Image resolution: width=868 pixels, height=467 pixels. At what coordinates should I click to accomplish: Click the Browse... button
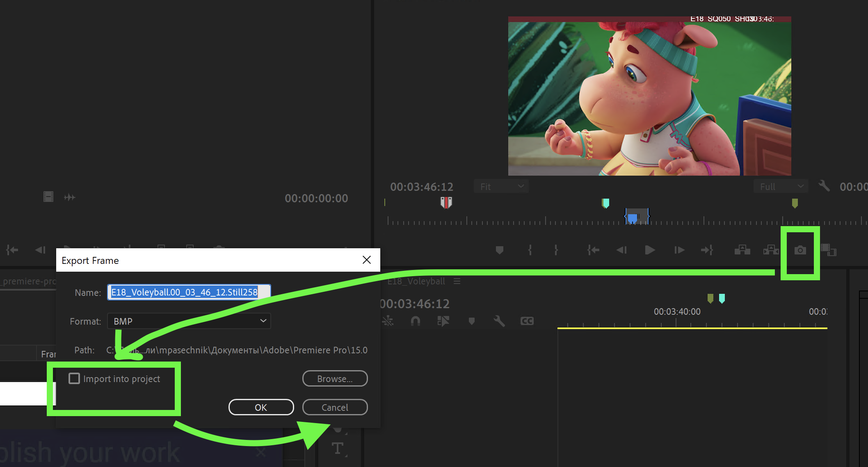335,378
